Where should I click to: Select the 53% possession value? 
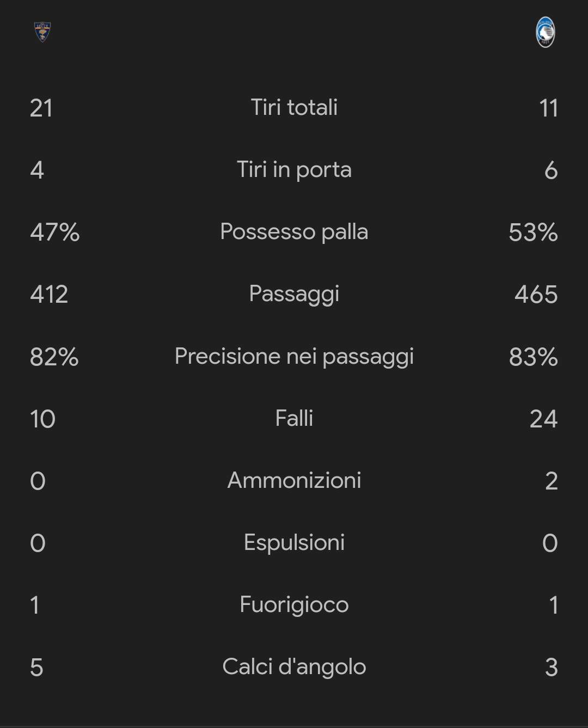tap(533, 232)
